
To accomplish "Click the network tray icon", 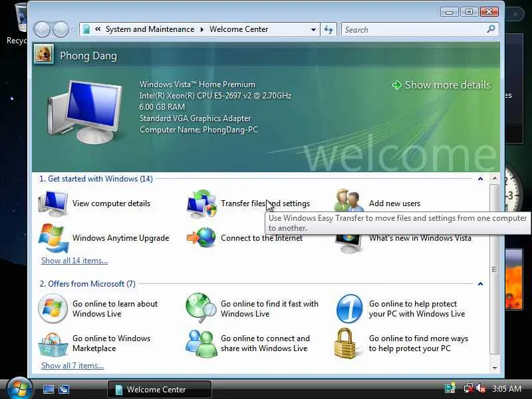I will click(x=469, y=388).
